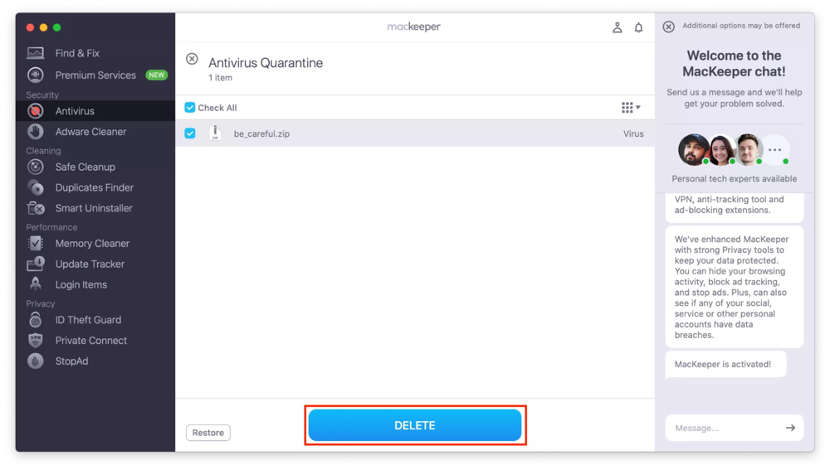
Task: Click the more experts ellipsis bubble
Action: pyautogui.click(x=775, y=150)
